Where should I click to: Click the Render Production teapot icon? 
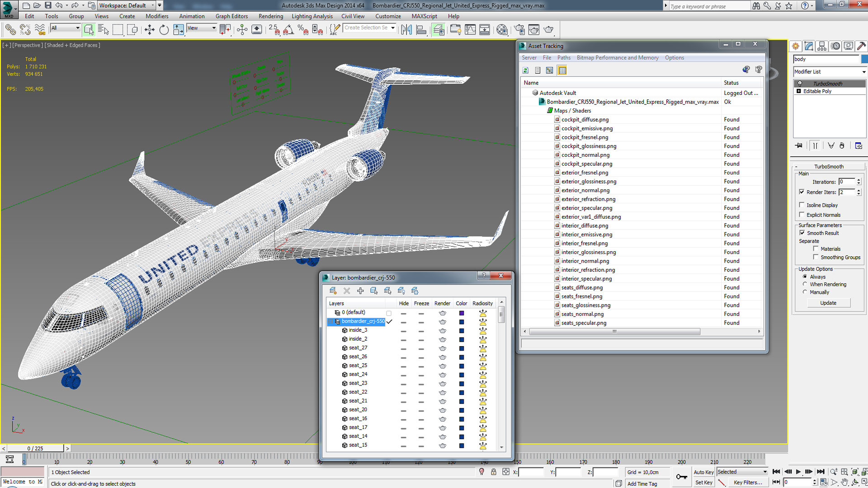pyautogui.click(x=548, y=30)
